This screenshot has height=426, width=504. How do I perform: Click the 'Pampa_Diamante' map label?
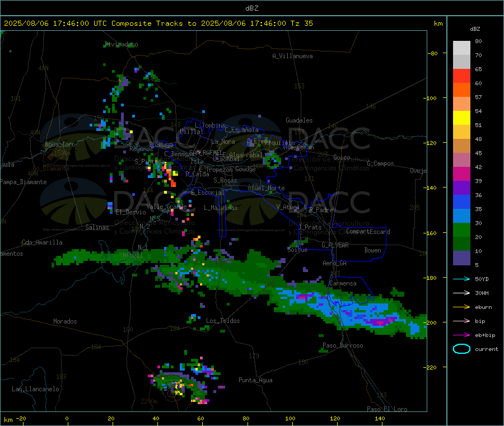[24, 182]
